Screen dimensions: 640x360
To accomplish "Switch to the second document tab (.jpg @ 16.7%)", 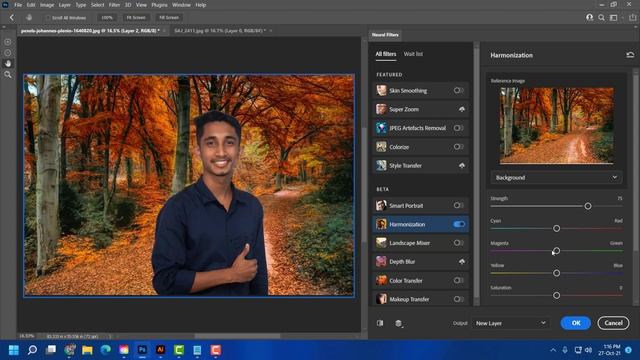I will coord(220,31).
